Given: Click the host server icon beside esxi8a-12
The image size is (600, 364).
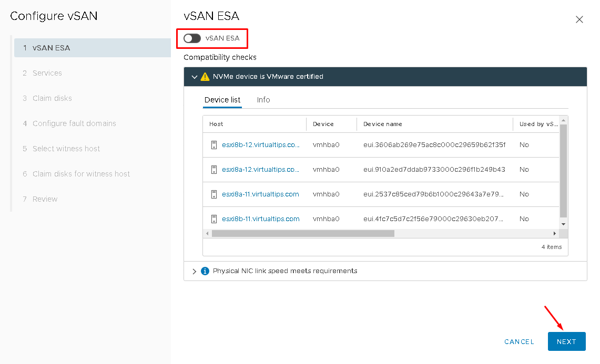Looking at the screenshot, I should (214, 169).
